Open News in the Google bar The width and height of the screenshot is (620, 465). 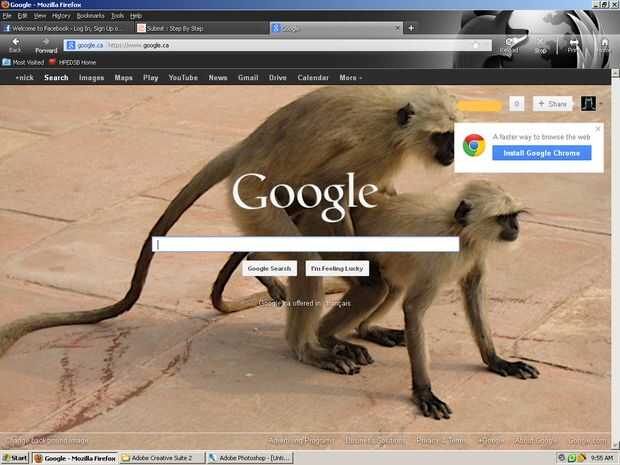point(218,78)
